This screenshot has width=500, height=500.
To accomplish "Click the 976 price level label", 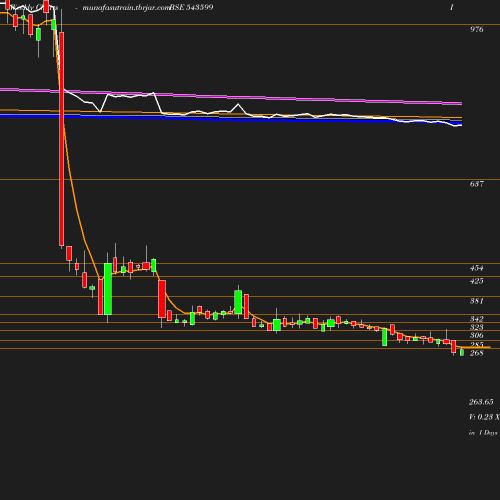I will (x=477, y=29).
